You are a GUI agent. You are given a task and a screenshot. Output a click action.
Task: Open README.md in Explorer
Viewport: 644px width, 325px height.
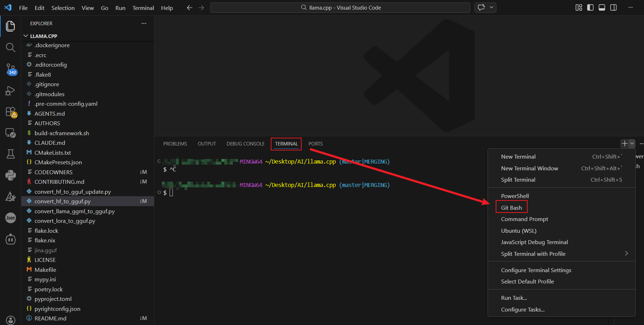click(88, 319)
